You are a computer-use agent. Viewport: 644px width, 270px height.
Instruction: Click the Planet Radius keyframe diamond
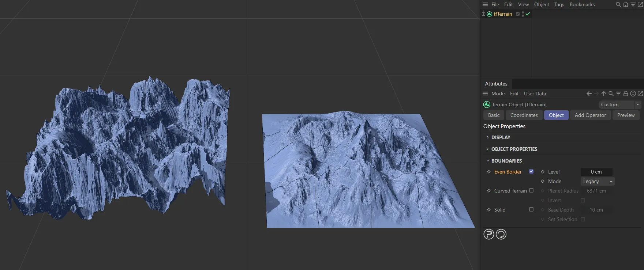click(543, 191)
